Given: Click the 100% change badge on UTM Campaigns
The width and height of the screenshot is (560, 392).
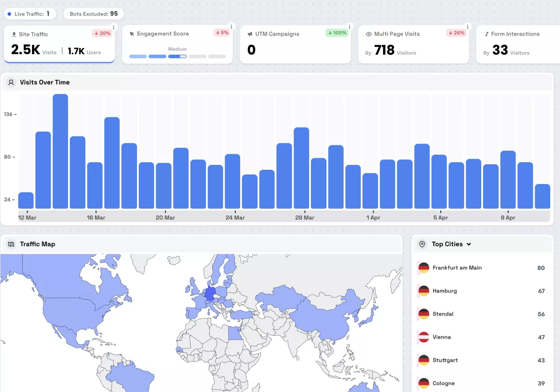Looking at the screenshot, I should (337, 33).
